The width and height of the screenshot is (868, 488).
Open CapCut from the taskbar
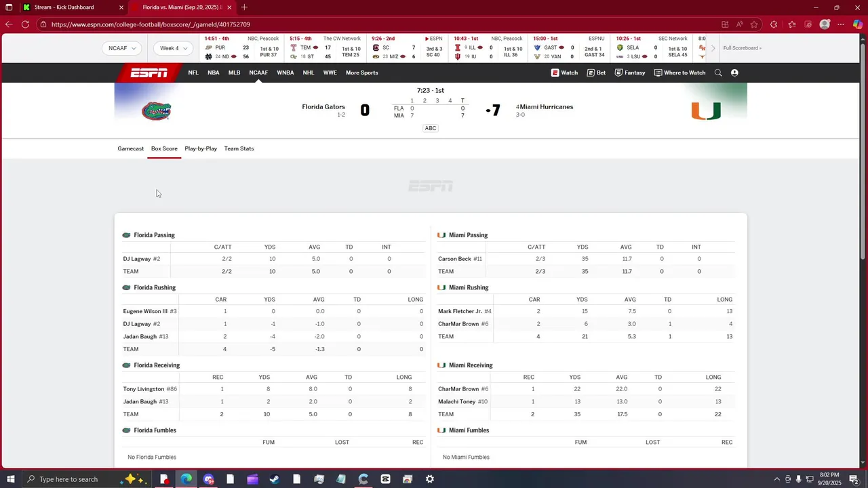click(x=385, y=479)
